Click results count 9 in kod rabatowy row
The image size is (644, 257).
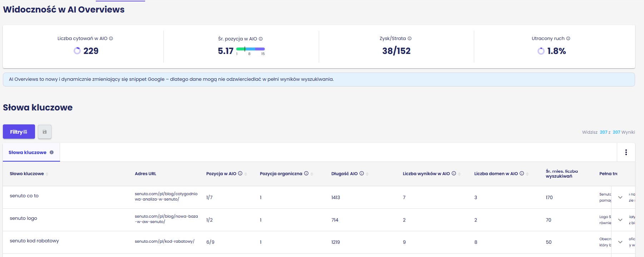[404, 242]
